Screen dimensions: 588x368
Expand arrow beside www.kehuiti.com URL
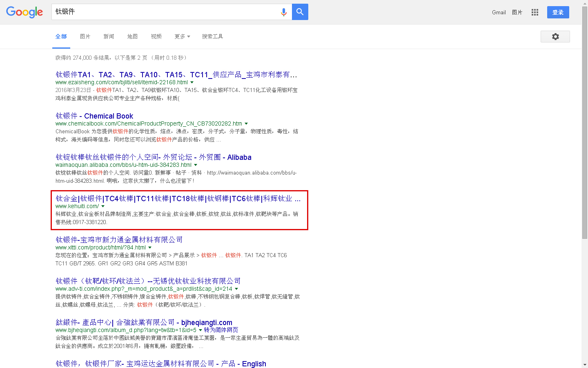(x=103, y=206)
